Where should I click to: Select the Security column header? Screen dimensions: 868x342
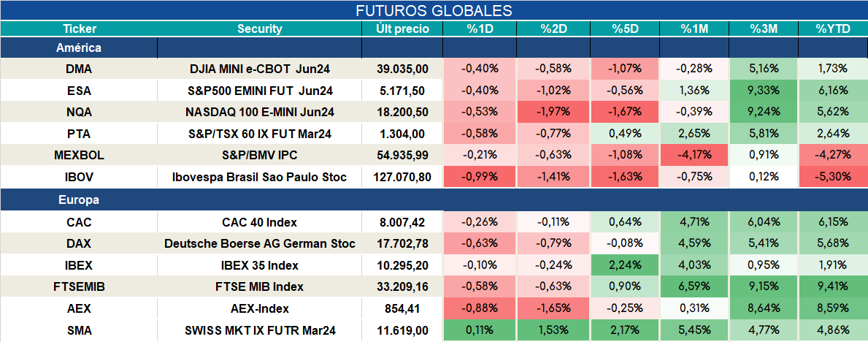(x=260, y=29)
